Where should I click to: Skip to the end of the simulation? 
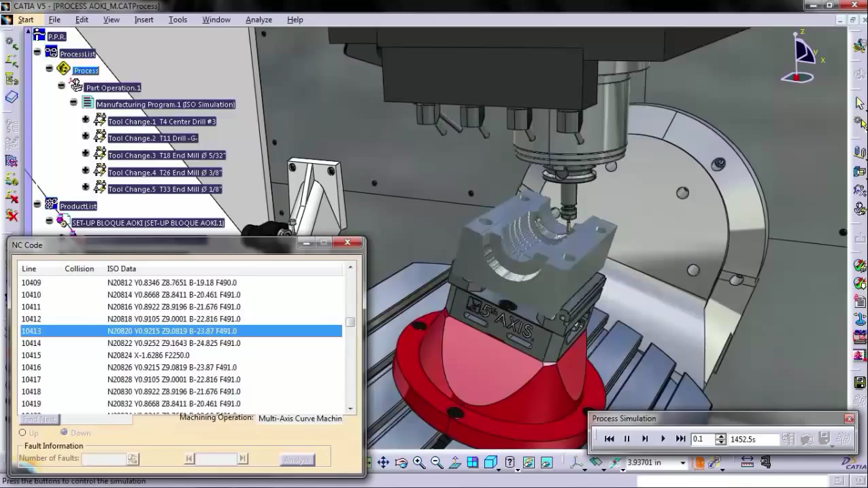click(x=680, y=439)
